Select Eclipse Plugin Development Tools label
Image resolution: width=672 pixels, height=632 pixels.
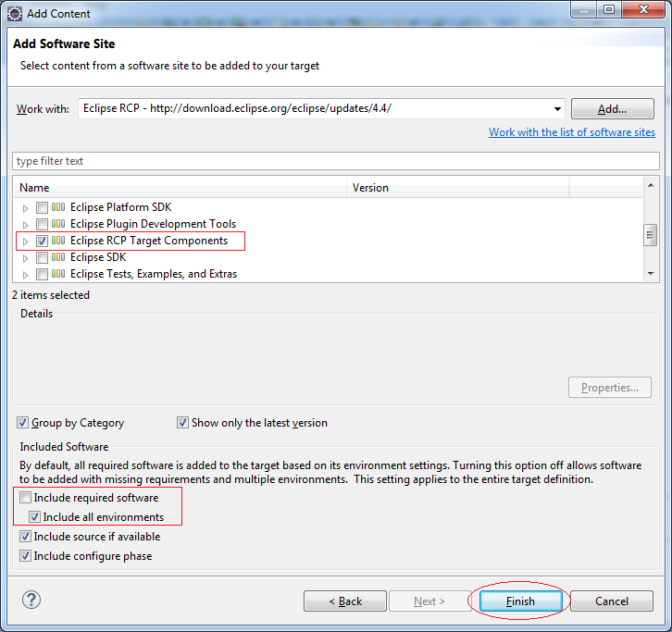click(x=153, y=224)
